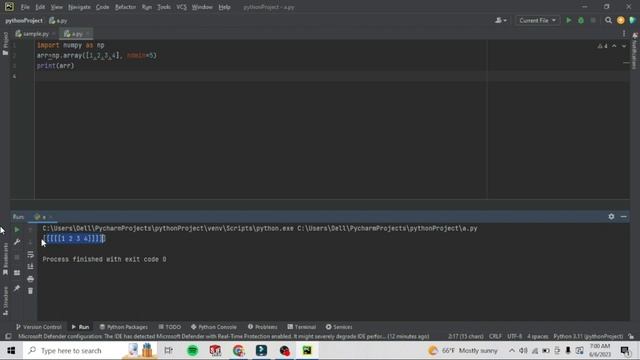Clear the Run console with trash icon
The width and height of the screenshot is (640, 360).
tap(30, 291)
